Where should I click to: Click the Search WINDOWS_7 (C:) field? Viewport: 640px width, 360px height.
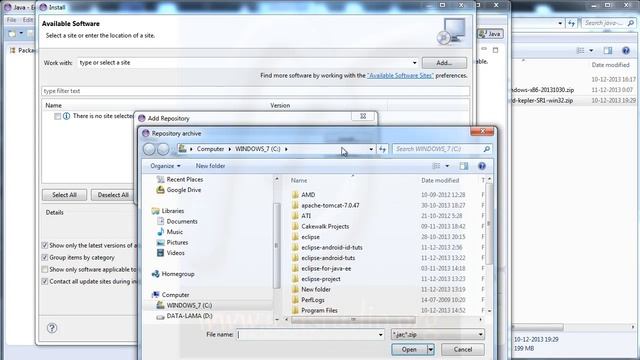click(x=441, y=149)
